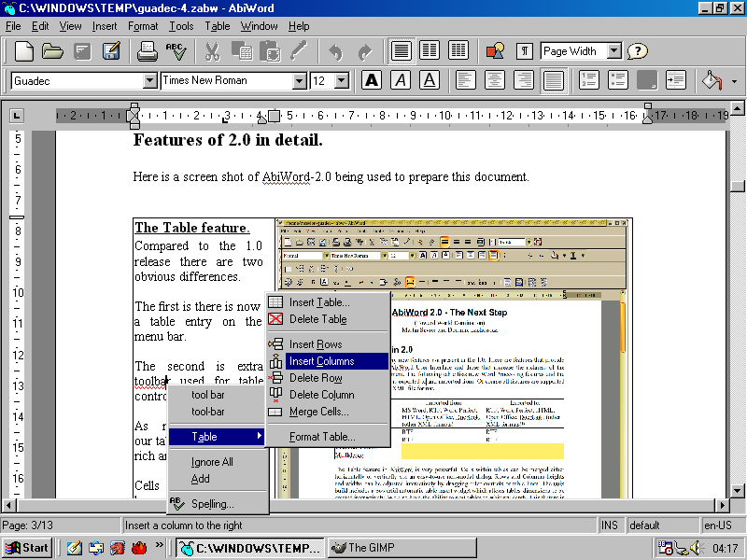This screenshot has width=747, height=560.
Task: Expand the Guadec style dropdown
Action: [x=149, y=81]
